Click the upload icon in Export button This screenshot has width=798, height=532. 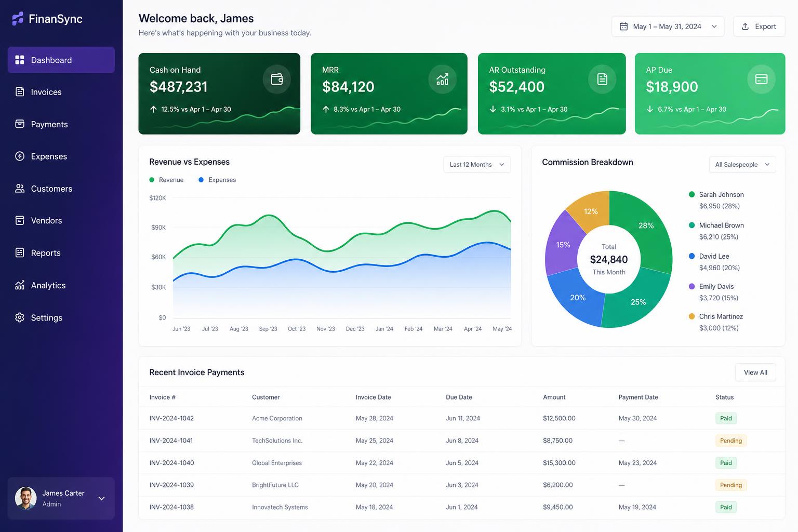tap(745, 26)
